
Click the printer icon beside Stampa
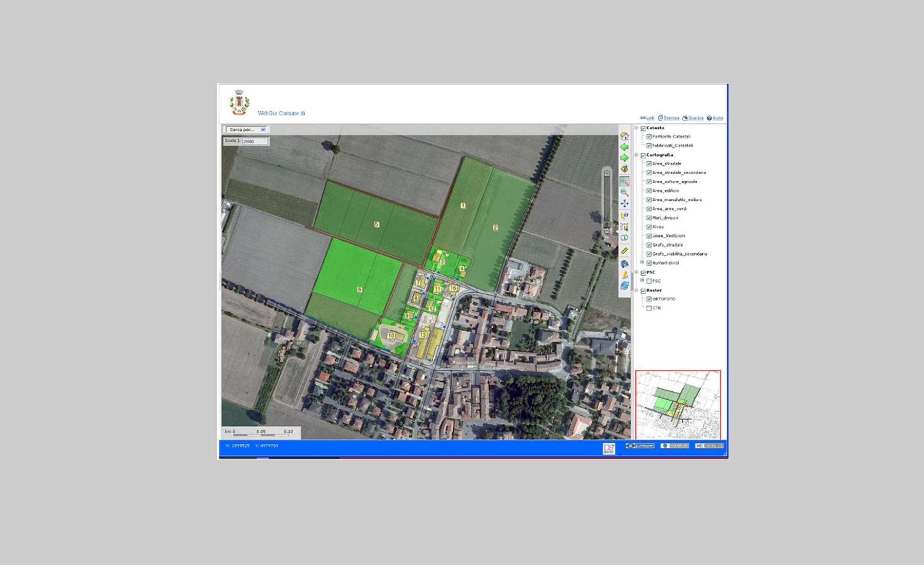(660, 118)
